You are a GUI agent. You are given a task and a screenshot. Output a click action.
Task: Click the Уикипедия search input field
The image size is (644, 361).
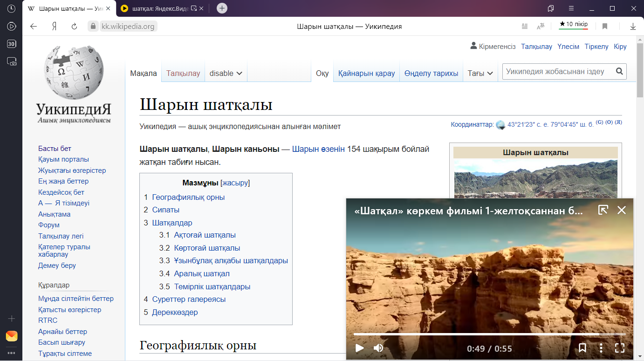[x=557, y=72]
